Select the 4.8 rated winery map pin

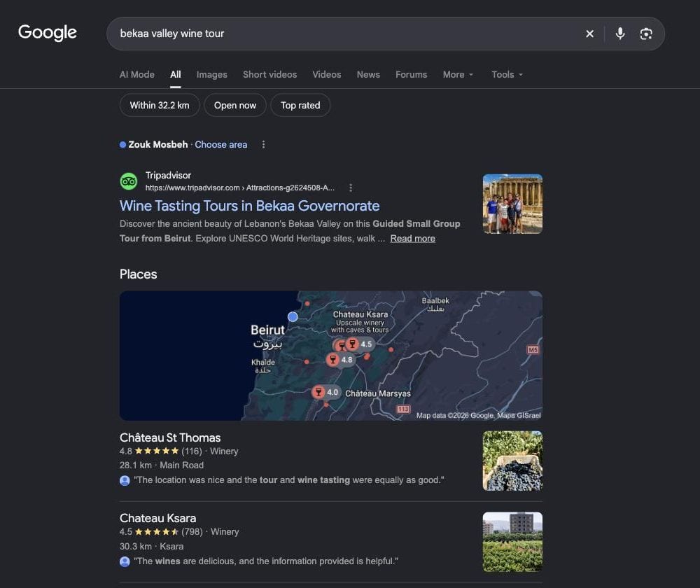[339, 360]
